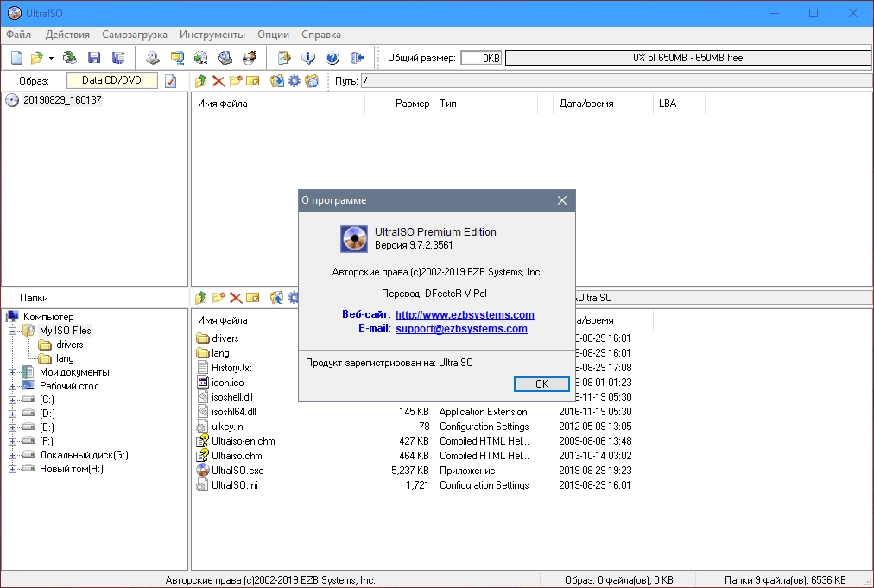Click the lower red X delete icon
The height and width of the screenshot is (588, 874).
pyautogui.click(x=236, y=298)
